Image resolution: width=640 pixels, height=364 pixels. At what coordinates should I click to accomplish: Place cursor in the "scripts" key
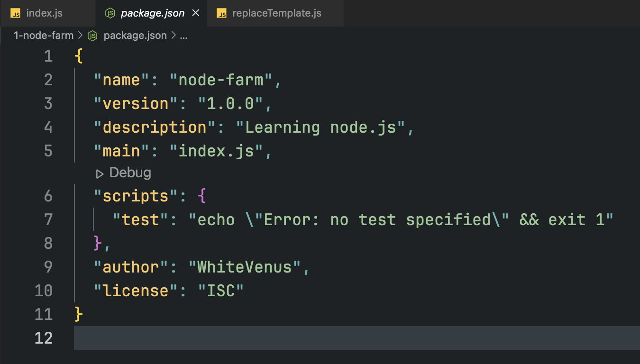point(136,196)
